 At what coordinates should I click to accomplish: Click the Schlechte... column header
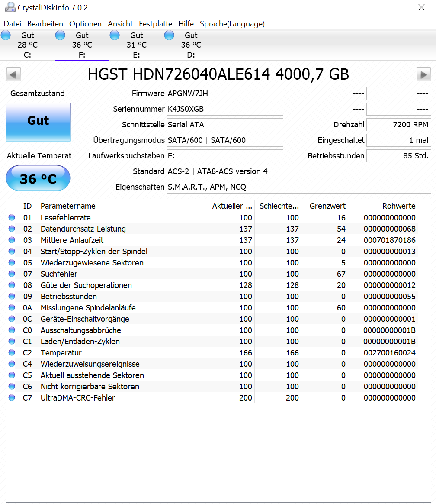pos(278,206)
